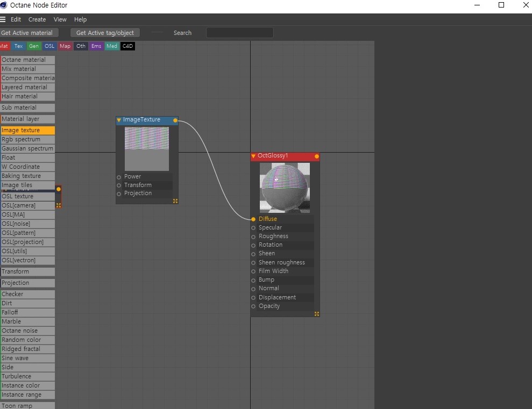Viewport: 532px width, 409px height.
Task: Click the Film Width input port
Action: (253, 271)
